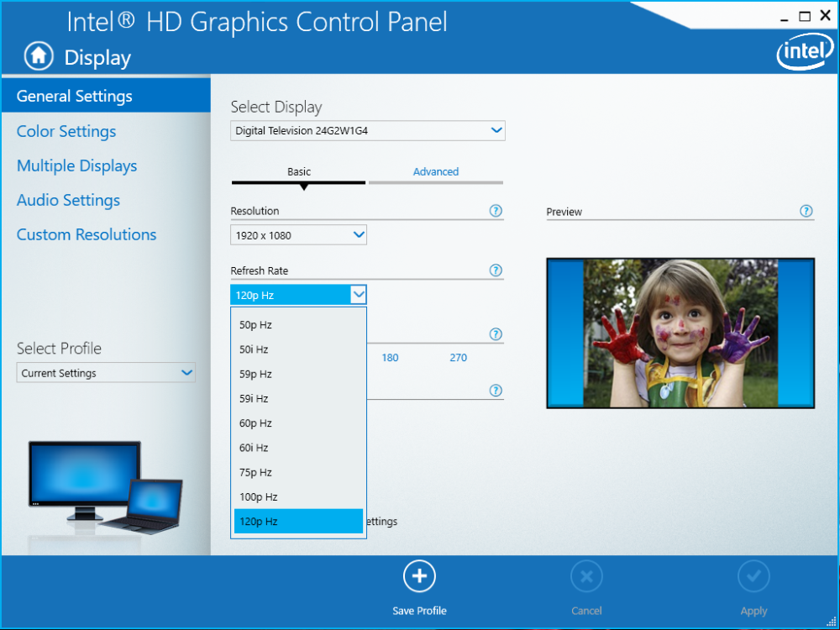Click the Save Profile label
The width and height of the screenshot is (840, 630).
point(419,611)
